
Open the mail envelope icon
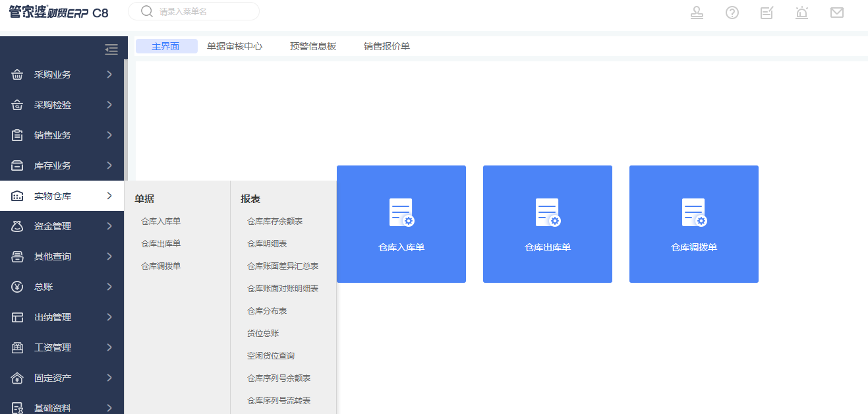click(x=836, y=13)
